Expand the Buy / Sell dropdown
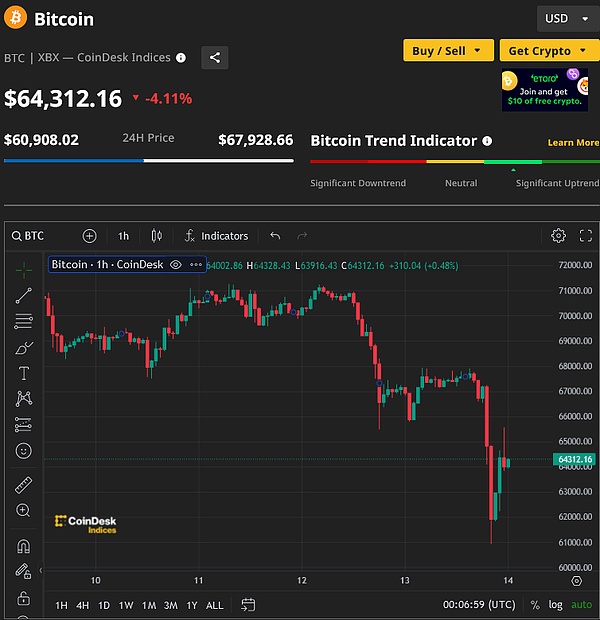 (447, 50)
